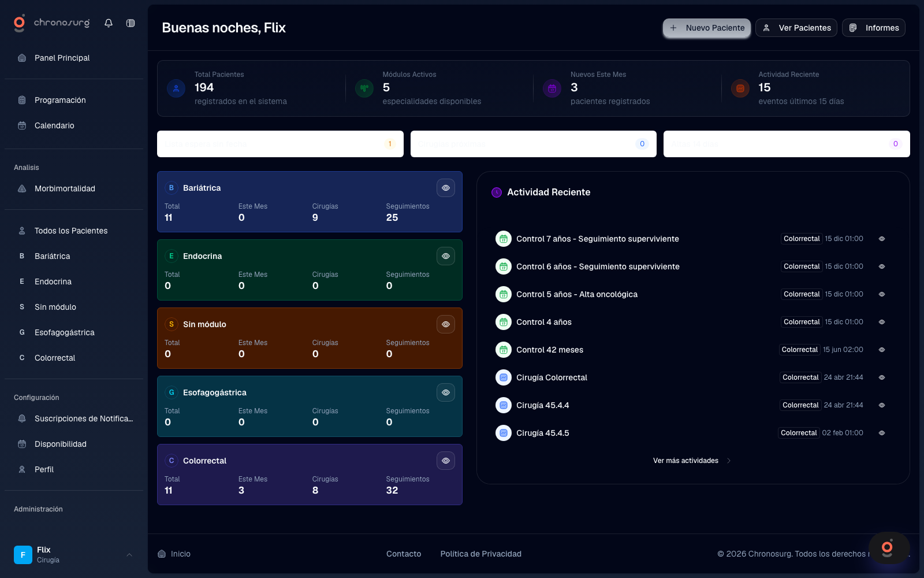Click the Morbimortalidad warning icon
The width and height of the screenshot is (924, 578).
(x=22, y=188)
